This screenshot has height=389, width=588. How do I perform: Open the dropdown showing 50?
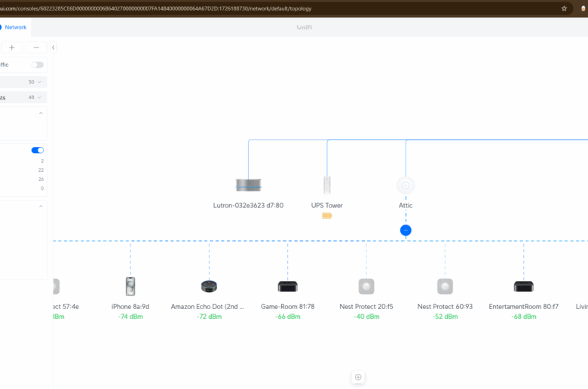point(36,81)
